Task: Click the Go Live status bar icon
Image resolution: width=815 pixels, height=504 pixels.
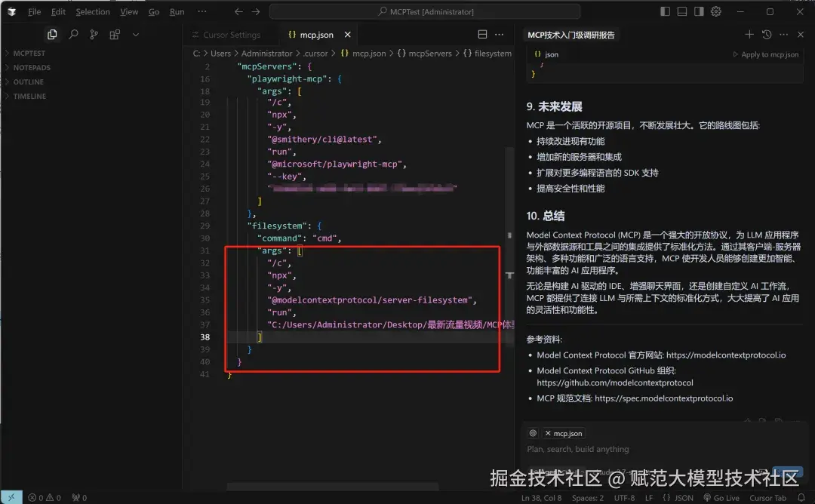Action: 722,497
